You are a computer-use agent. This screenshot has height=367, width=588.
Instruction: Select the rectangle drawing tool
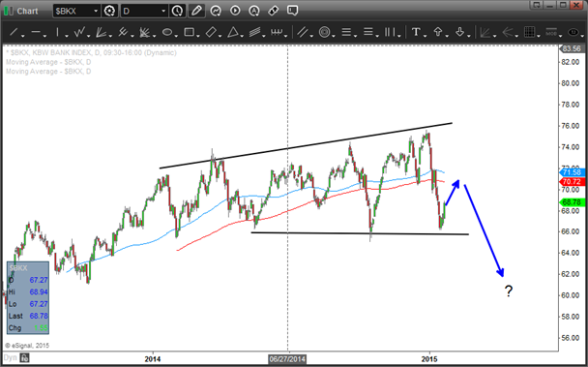189,32
